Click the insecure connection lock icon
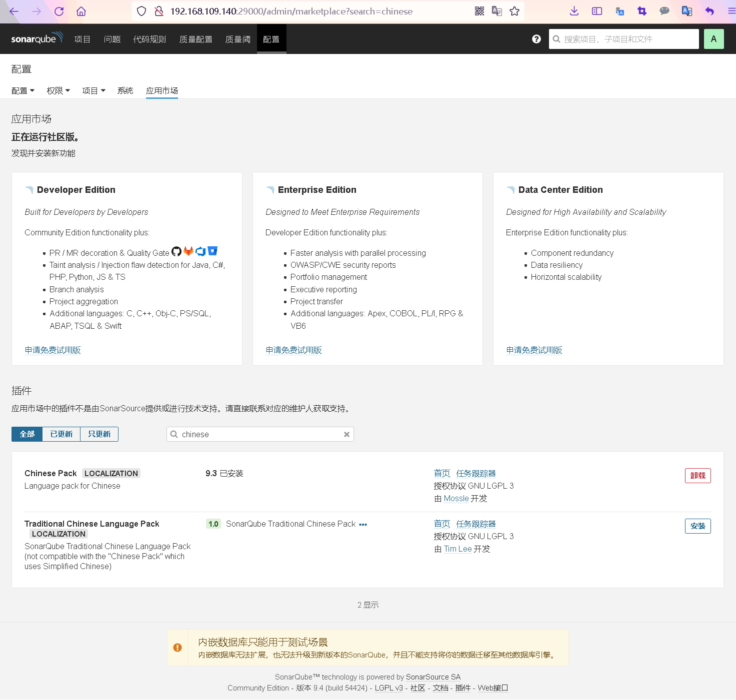 point(159,11)
